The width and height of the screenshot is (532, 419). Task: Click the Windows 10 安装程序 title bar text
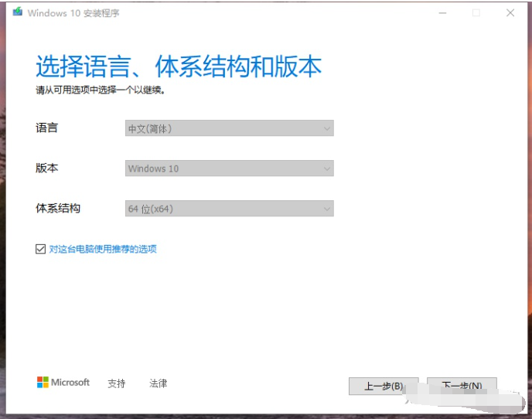(73, 13)
